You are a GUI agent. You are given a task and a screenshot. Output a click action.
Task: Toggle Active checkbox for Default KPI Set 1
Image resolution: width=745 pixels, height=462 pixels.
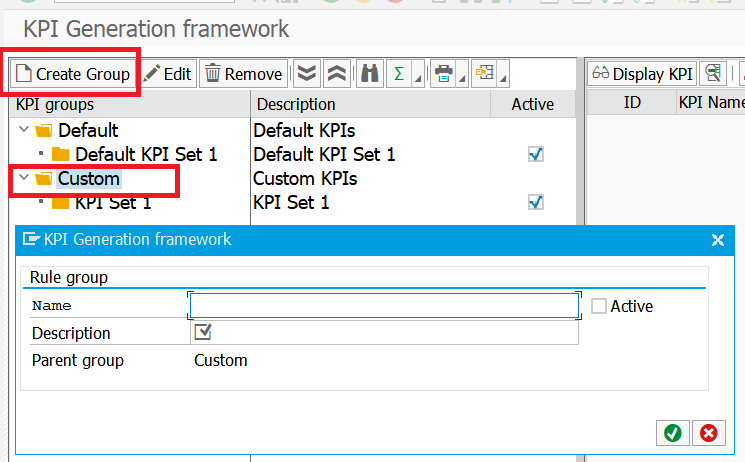coord(536,154)
